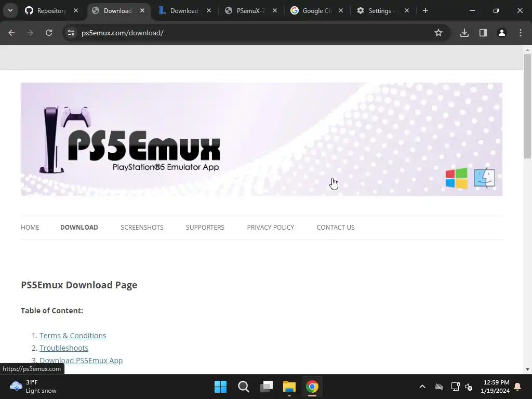
Task: Open the notifications bell icon
Action: [x=518, y=387]
